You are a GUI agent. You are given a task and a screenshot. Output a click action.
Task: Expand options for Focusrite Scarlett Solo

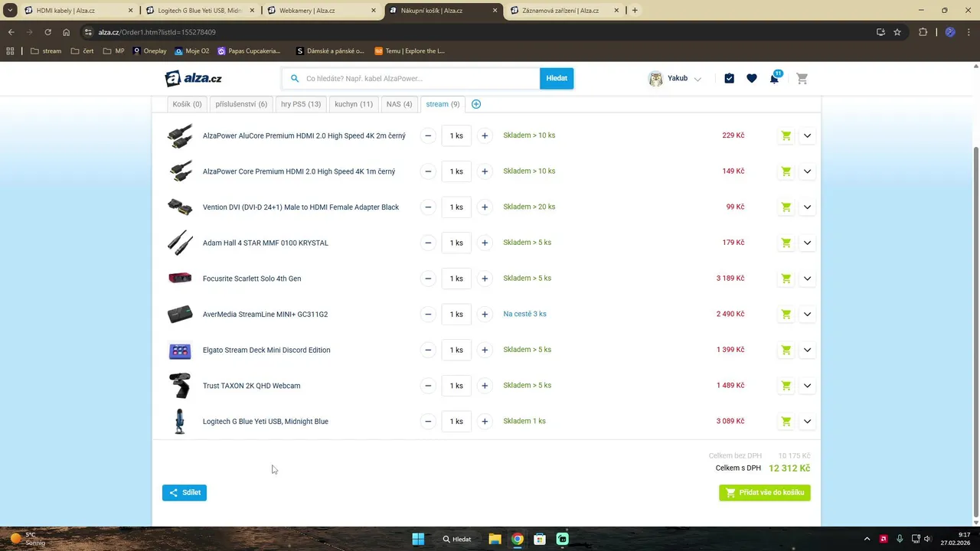pos(807,279)
